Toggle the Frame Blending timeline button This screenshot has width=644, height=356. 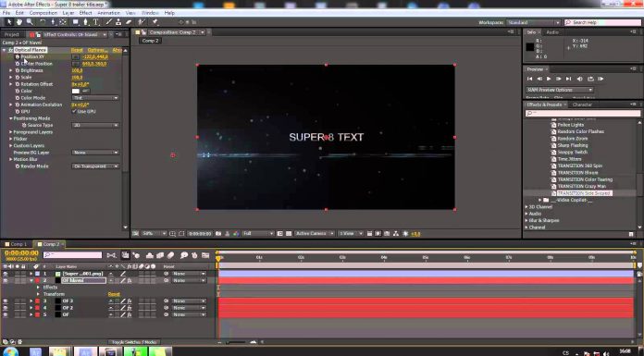click(x=160, y=255)
